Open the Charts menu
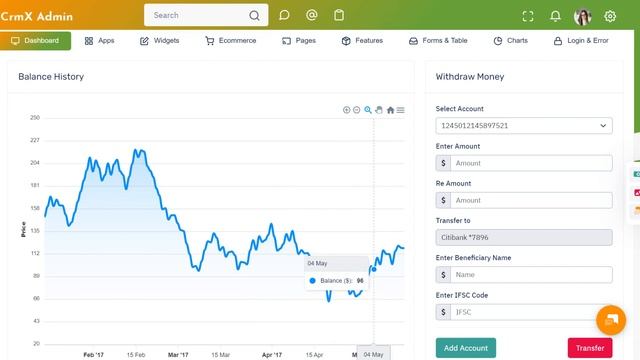The width and height of the screenshot is (640, 360). click(x=511, y=41)
